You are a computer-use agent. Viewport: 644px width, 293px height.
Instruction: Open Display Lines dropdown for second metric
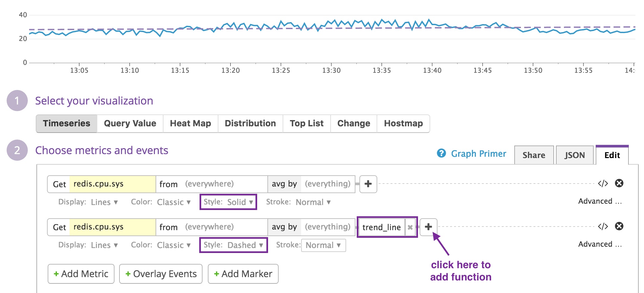point(104,245)
